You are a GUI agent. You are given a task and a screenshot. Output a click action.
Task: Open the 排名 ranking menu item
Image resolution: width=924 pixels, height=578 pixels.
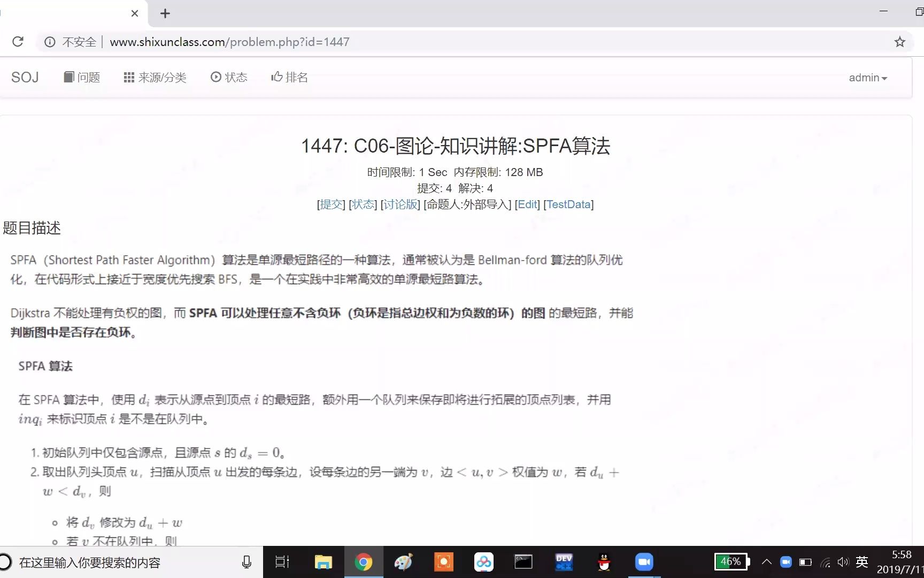point(289,78)
